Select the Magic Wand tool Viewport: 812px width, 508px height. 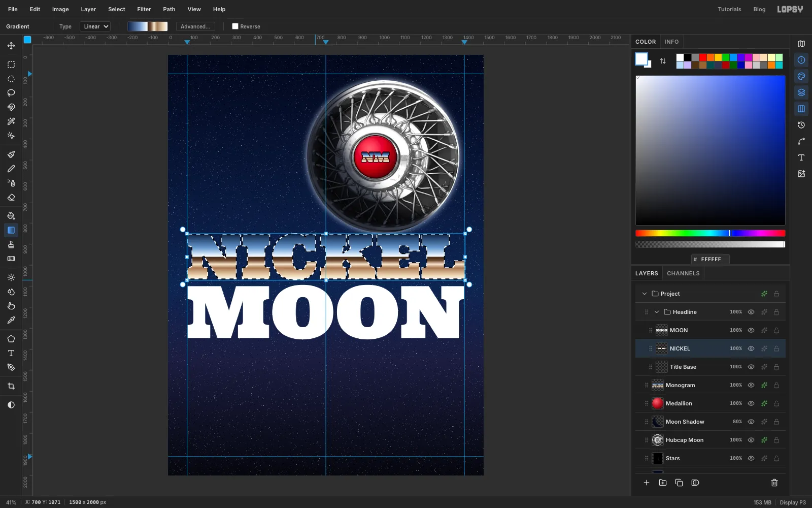(x=11, y=121)
